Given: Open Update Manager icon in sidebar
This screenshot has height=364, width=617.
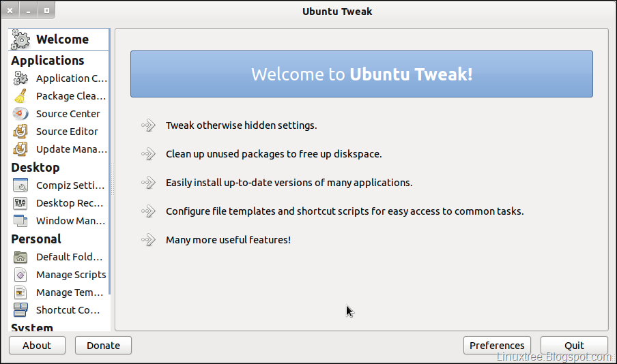Looking at the screenshot, I should [20, 149].
